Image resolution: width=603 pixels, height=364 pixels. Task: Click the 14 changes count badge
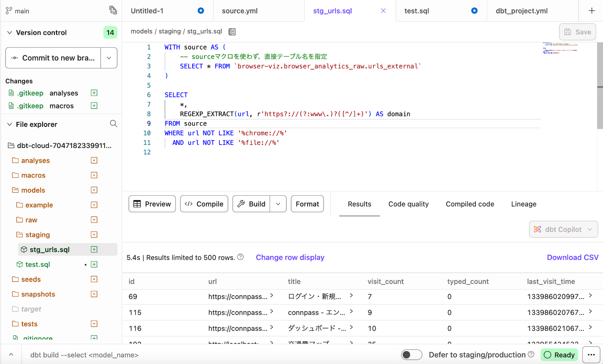point(110,32)
